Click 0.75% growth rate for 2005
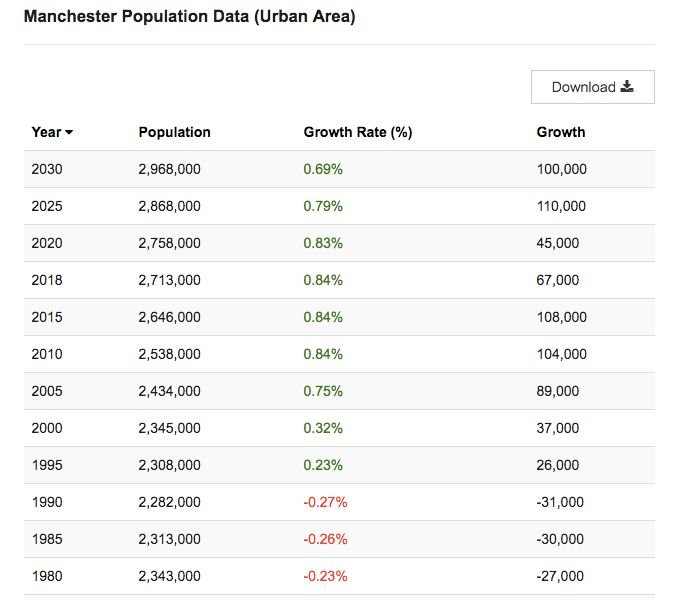Screen dimensions: 674x600 pos(323,391)
